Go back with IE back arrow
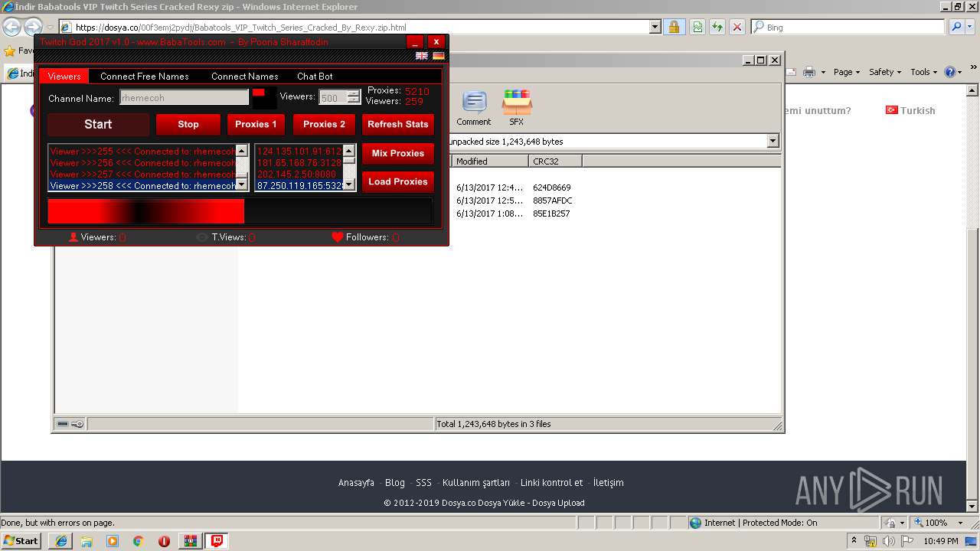The width and height of the screenshot is (980, 551). (11, 27)
